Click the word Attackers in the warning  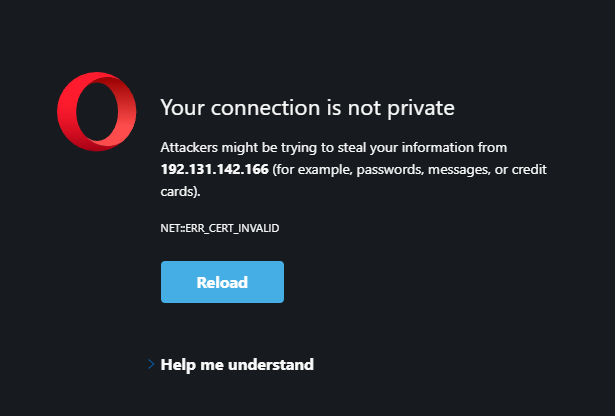click(191, 147)
